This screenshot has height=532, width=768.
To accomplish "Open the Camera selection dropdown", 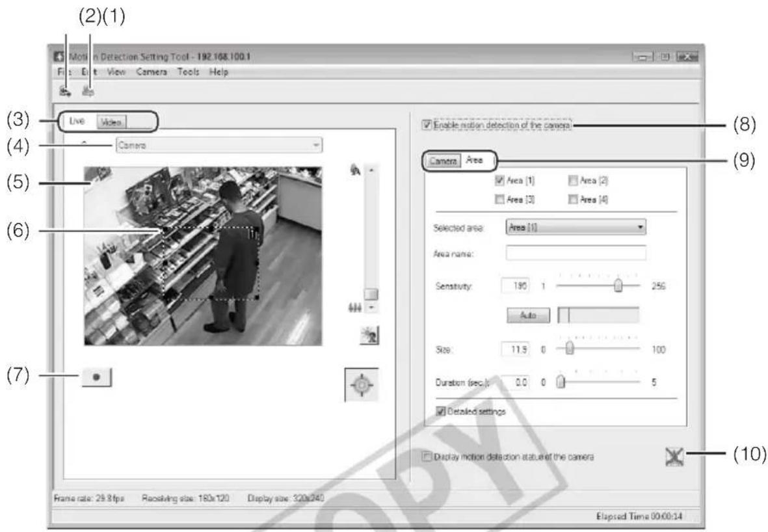I will tap(219, 145).
